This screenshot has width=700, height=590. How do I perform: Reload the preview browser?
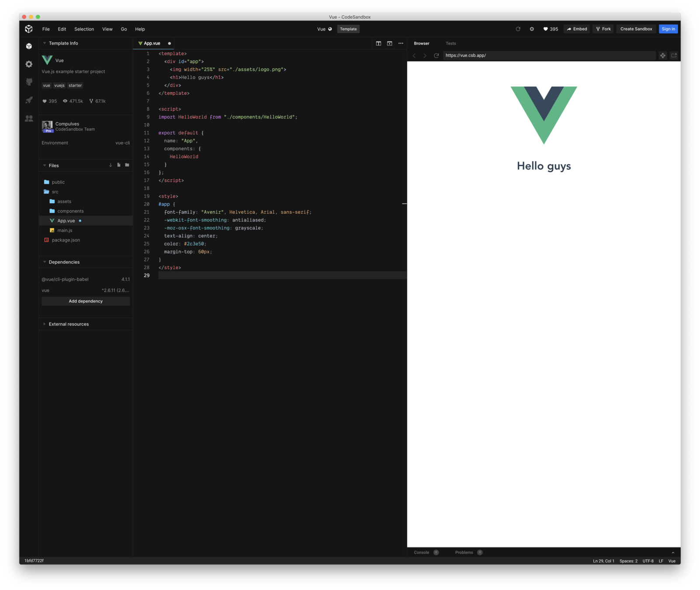(x=436, y=56)
